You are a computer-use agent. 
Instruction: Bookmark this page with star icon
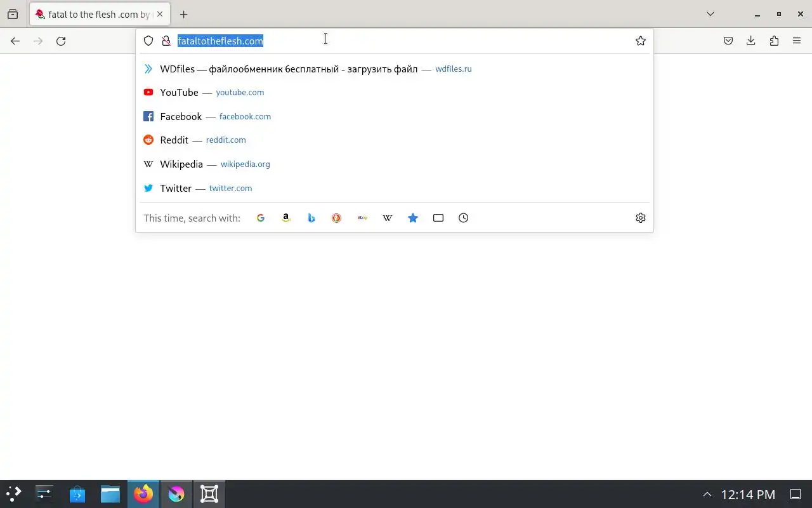tap(641, 41)
